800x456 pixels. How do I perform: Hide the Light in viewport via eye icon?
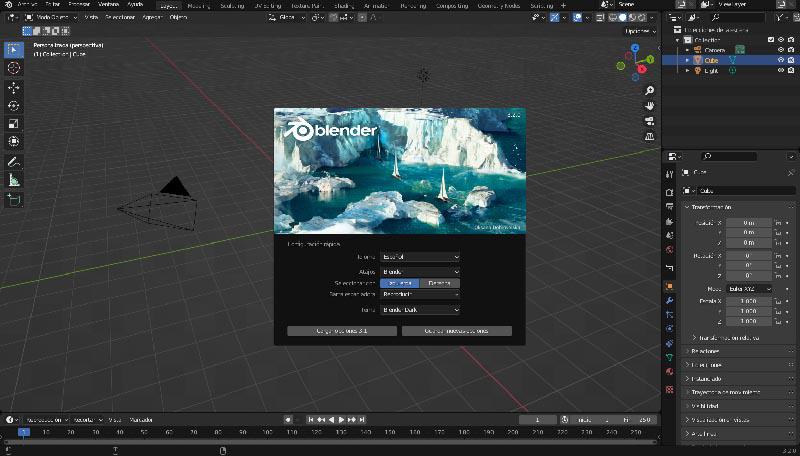(x=781, y=71)
